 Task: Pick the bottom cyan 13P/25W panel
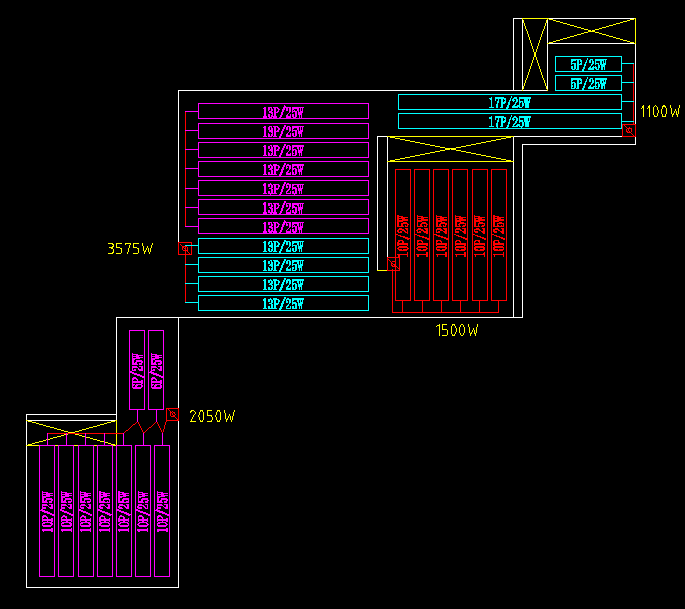click(284, 303)
